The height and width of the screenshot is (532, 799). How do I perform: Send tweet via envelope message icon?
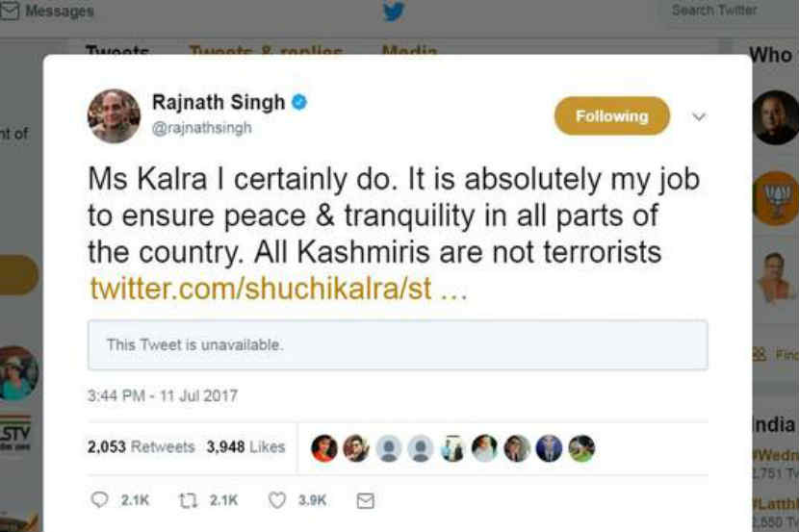(365, 500)
